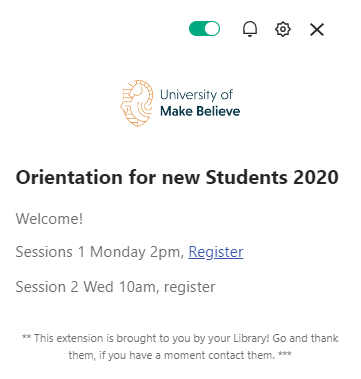Click the orange horse head logo

pyautogui.click(x=137, y=103)
